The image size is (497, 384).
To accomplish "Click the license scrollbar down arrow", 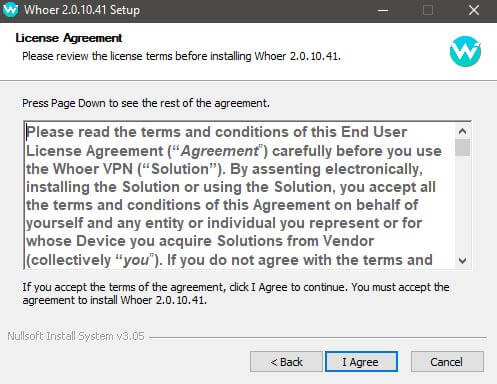I will pos(462,260).
